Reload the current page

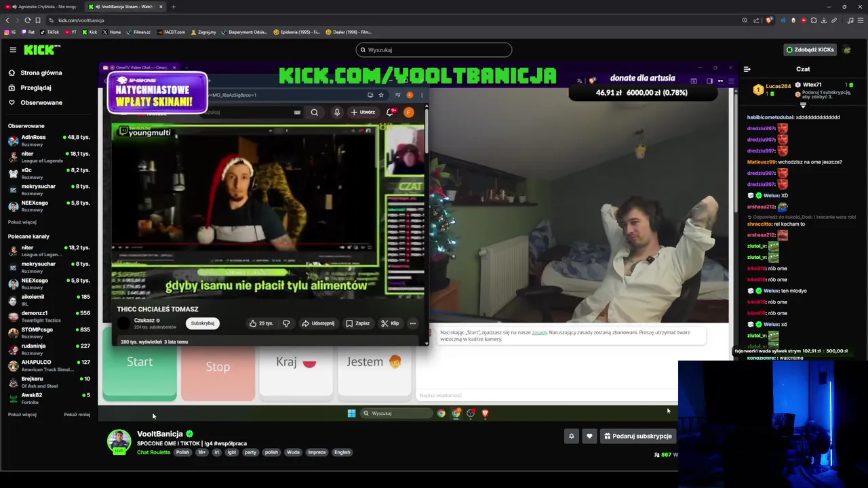tap(27, 20)
